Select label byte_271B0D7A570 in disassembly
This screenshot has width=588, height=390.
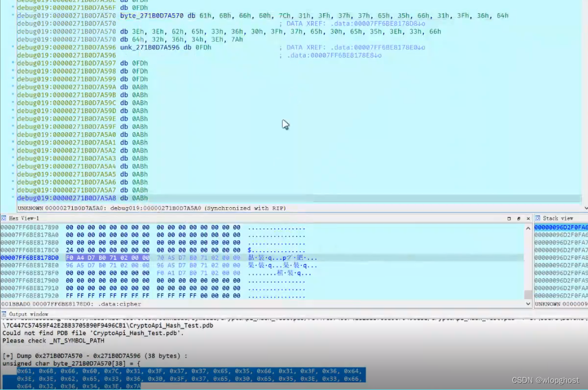[152, 16]
